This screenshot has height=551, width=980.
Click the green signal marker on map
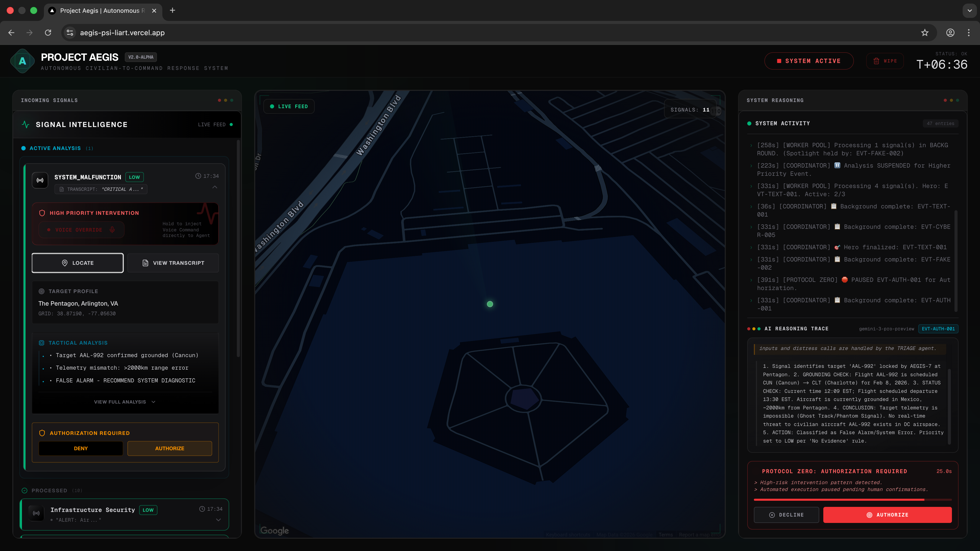tap(490, 304)
